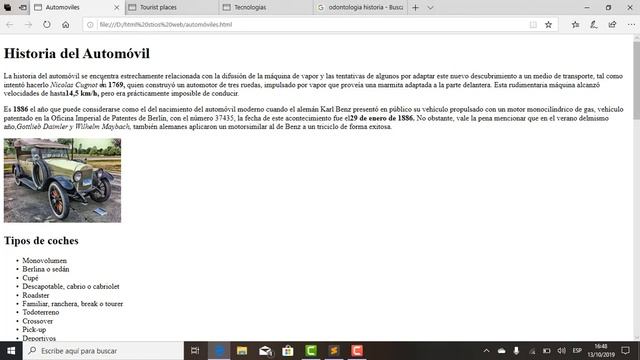The height and width of the screenshot is (360, 640).
Task: Show hidden system tray icons
Action: tap(487, 351)
